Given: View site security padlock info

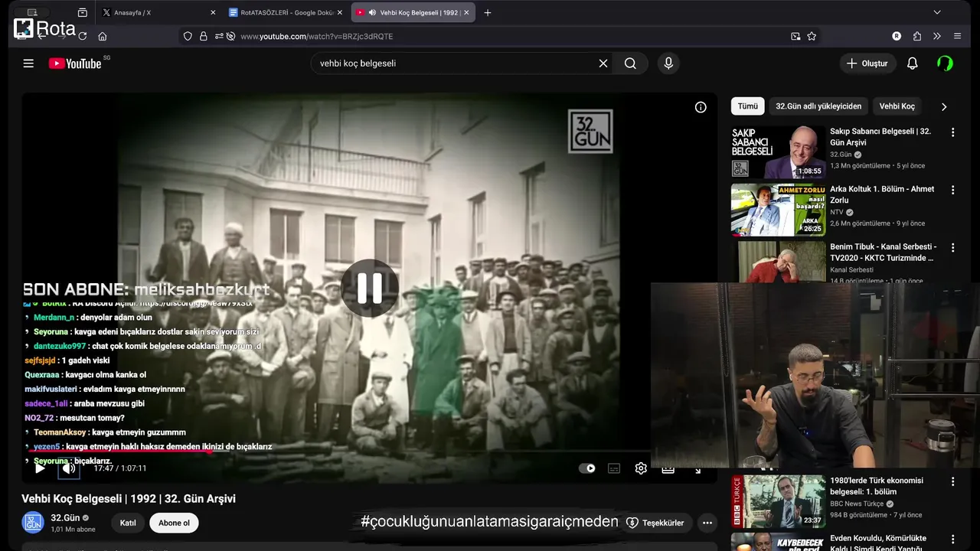Looking at the screenshot, I should pos(204,36).
